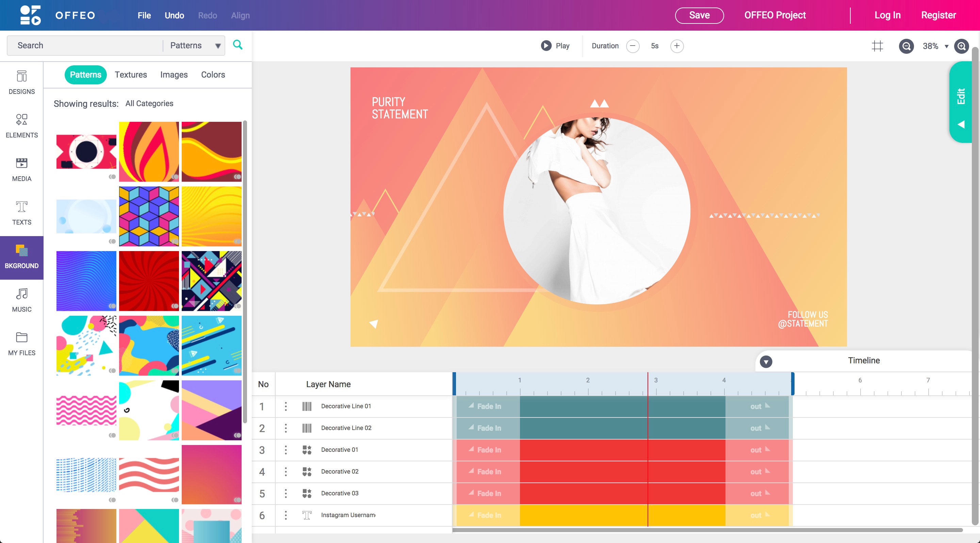Open the Patterns search category dropdown
980x543 pixels.
click(195, 46)
